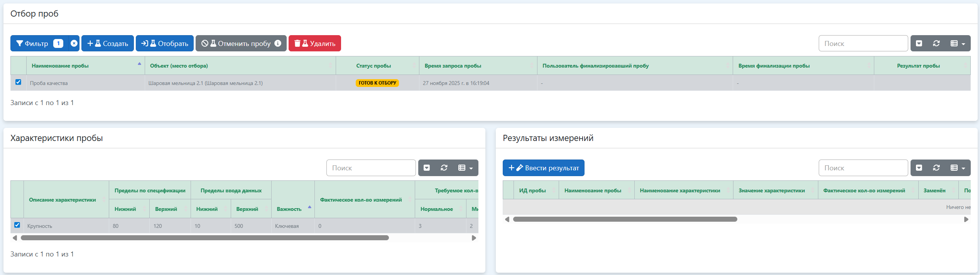
Task: Click the Создать button
Action: coord(108,43)
